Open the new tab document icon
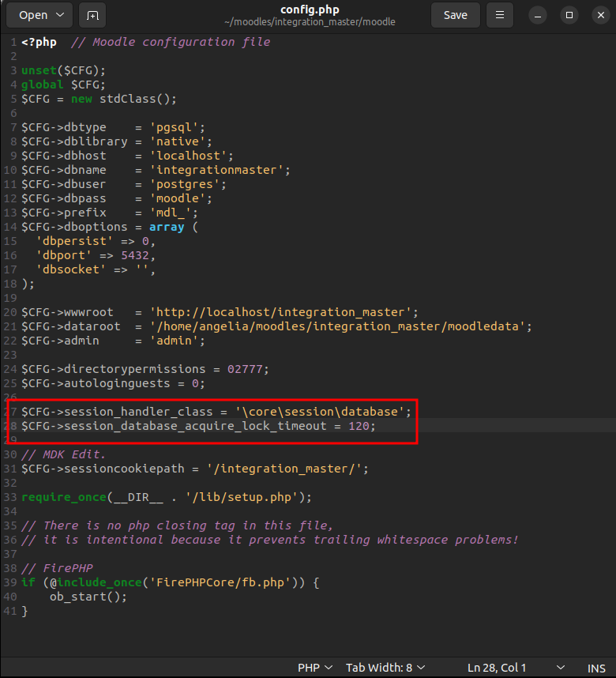This screenshot has width=616, height=678. coord(92,15)
